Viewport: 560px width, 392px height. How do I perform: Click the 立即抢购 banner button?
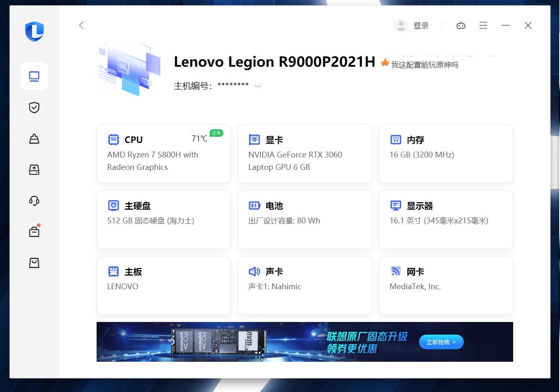pos(441,342)
